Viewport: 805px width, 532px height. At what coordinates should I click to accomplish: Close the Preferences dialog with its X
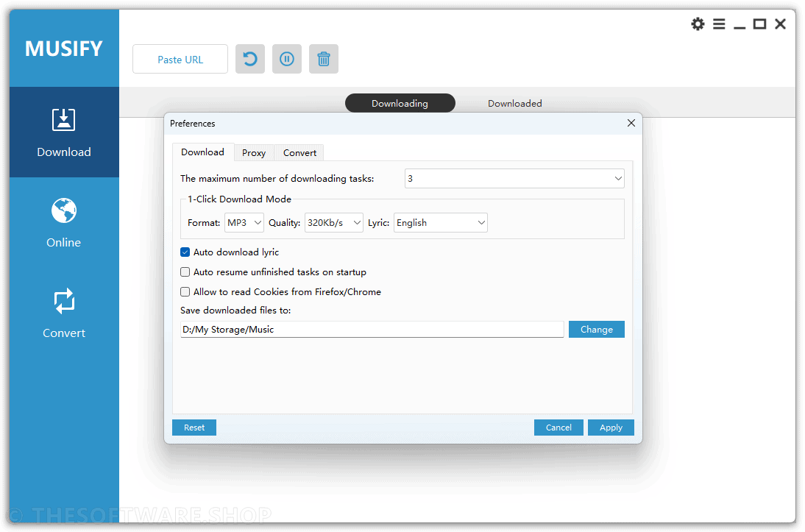coord(631,123)
